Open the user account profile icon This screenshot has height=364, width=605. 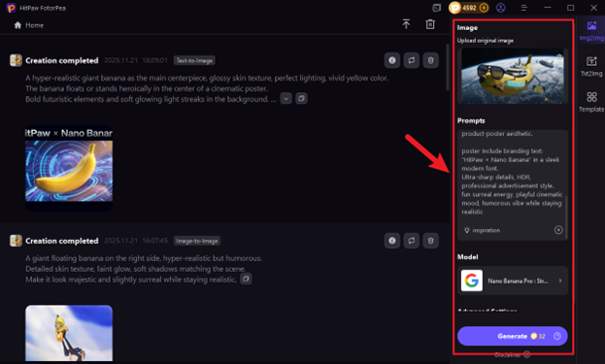click(x=501, y=8)
